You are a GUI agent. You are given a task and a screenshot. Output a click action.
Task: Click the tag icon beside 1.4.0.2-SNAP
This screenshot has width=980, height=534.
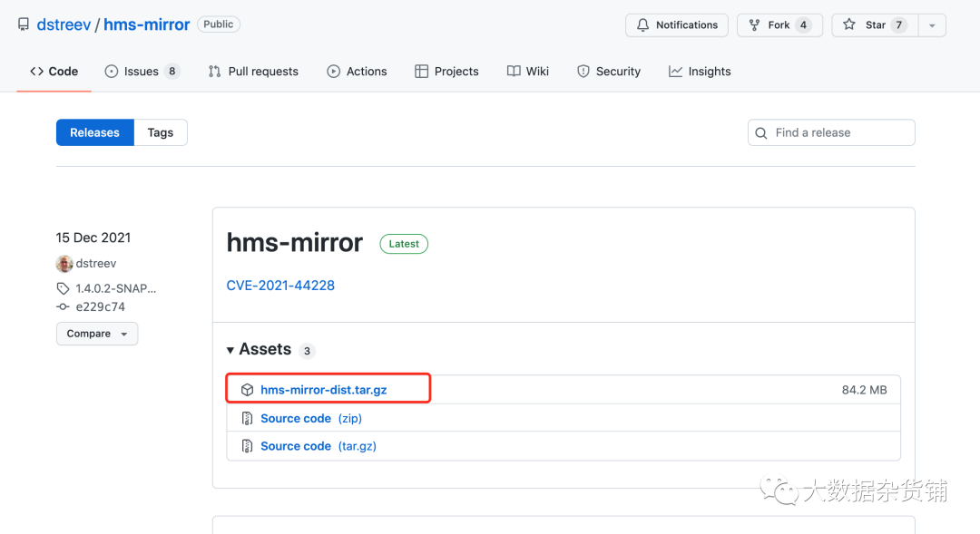tap(64, 288)
